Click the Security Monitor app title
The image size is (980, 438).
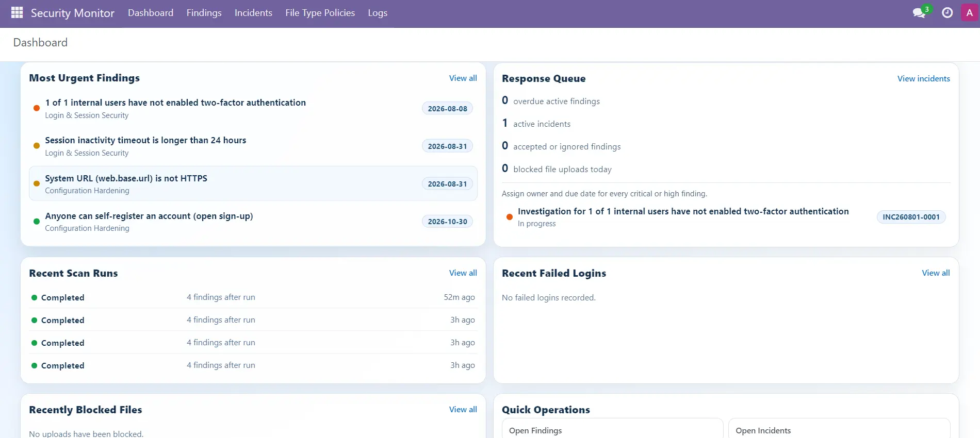73,13
